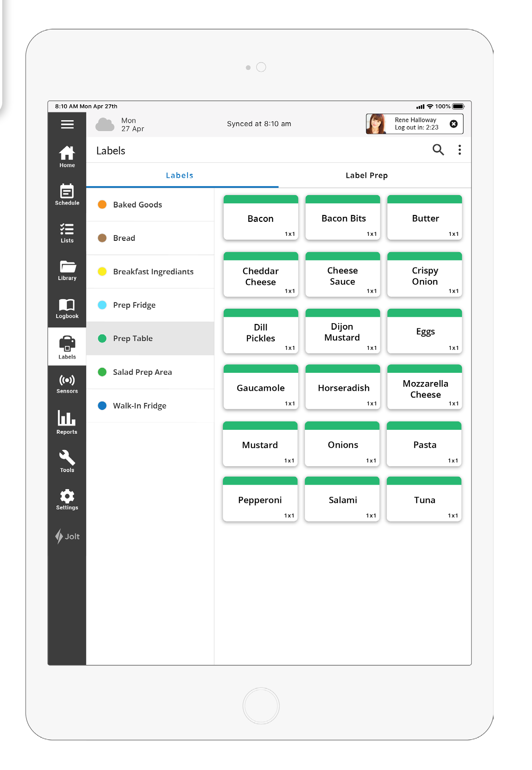
Task: Click Rene Halloway profile photo
Action: coord(376,124)
